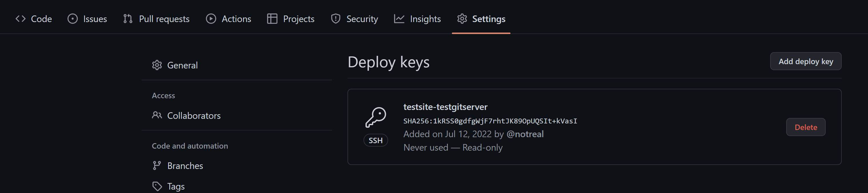Click the Deploy keys heading

pos(388,62)
